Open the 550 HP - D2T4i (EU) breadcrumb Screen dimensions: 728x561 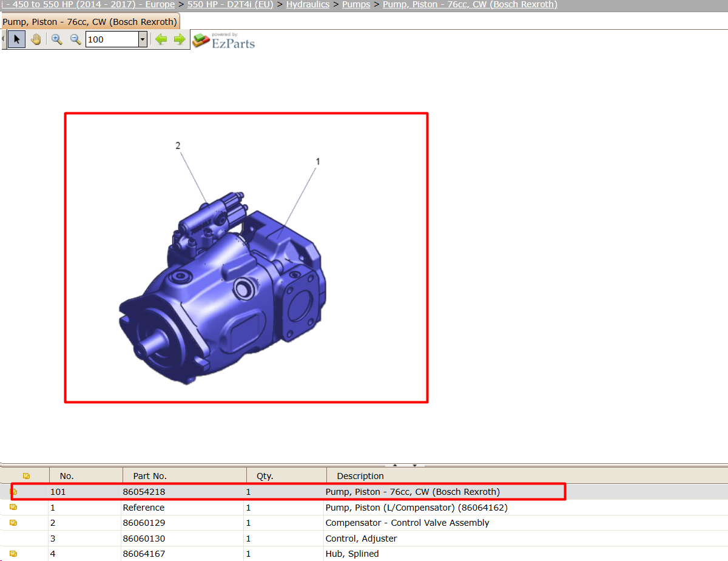[231, 4]
